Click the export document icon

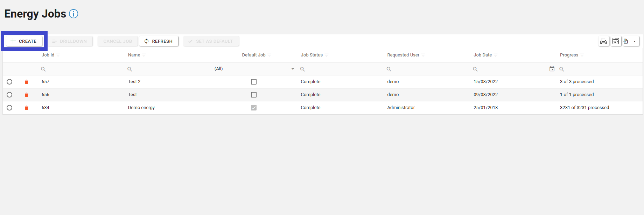tap(626, 41)
